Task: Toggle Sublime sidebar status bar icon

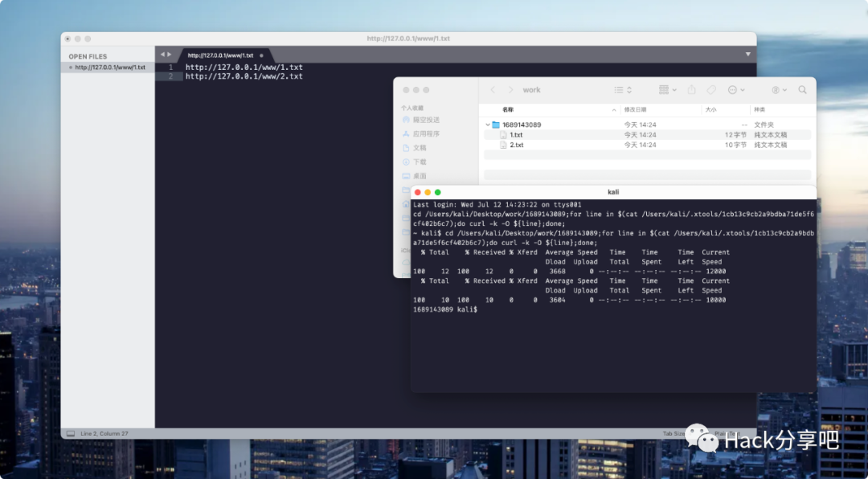Action: point(70,434)
